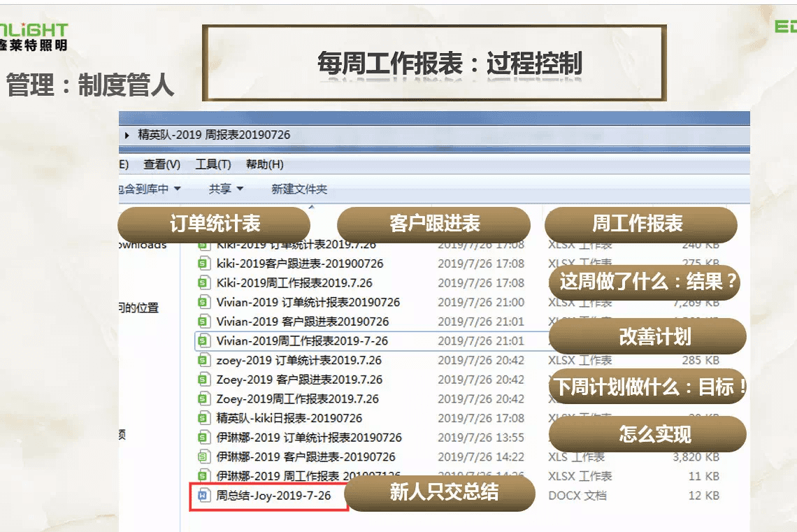Click the 3,820 KB size cell
This screenshot has width=797, height=532.
tap(696, 456)
